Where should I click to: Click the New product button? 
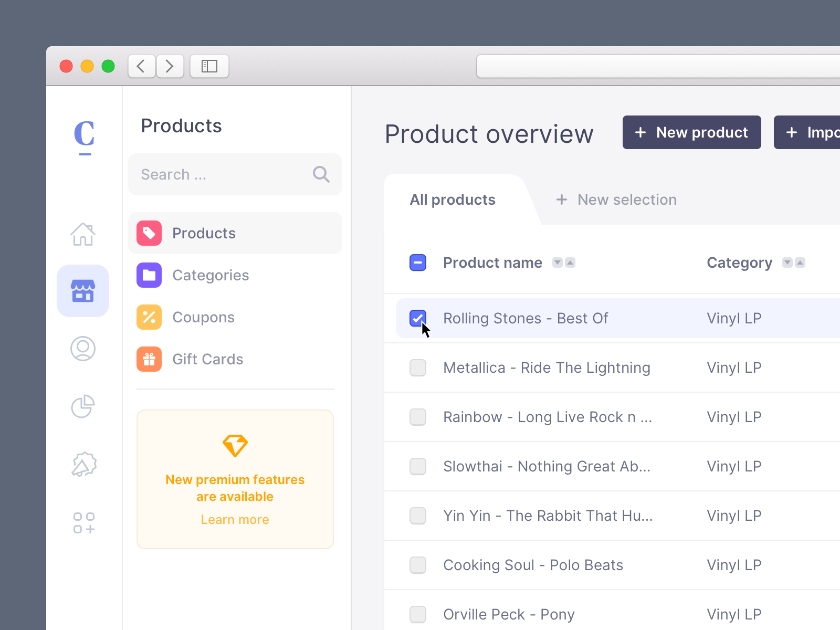(x=692, y=132)
